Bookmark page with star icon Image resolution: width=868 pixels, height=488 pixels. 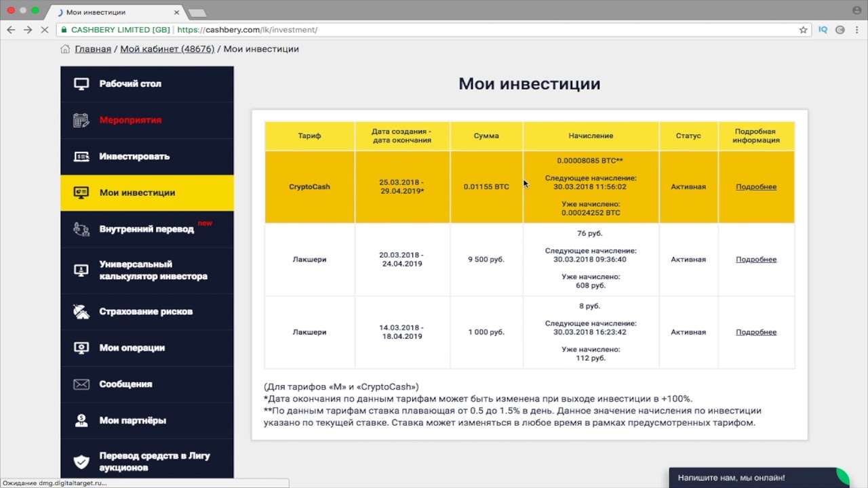pos(804,30)
